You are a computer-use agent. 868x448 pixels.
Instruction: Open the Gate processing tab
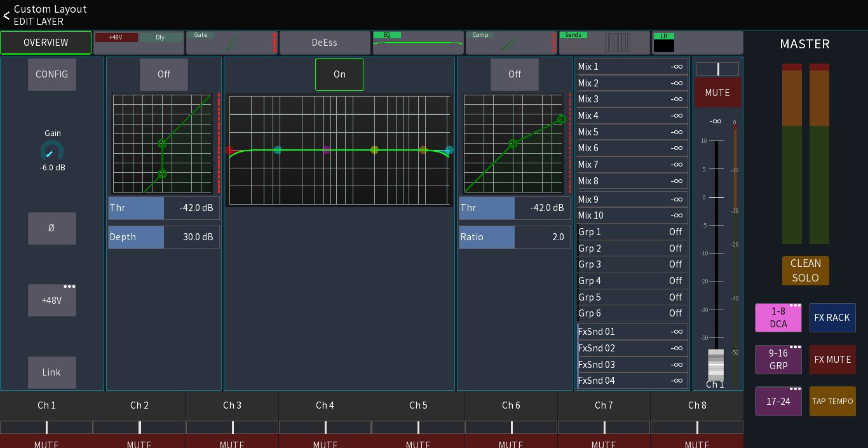[x=232, y=43]
